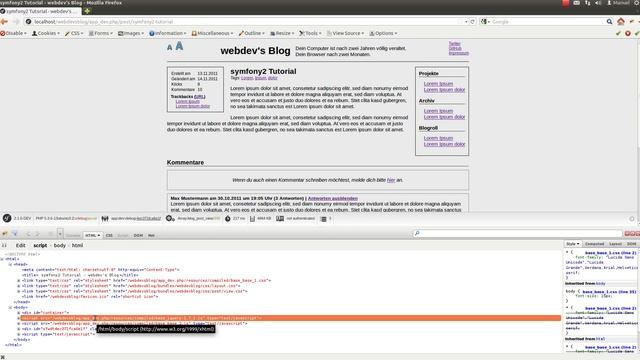Click html in the Firebug breadcrumb
This screenshot has width=640, height=360.
(x=78, y=245)
